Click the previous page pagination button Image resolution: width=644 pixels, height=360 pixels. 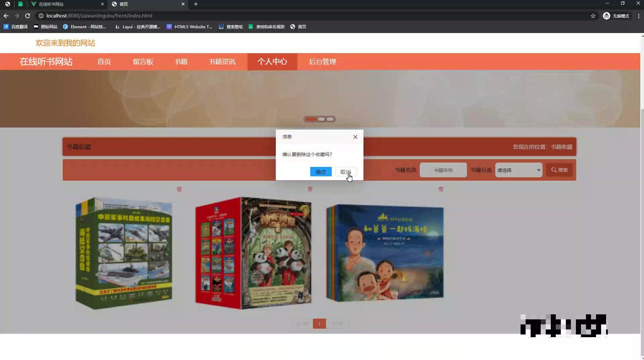click(x=302, y=324)
